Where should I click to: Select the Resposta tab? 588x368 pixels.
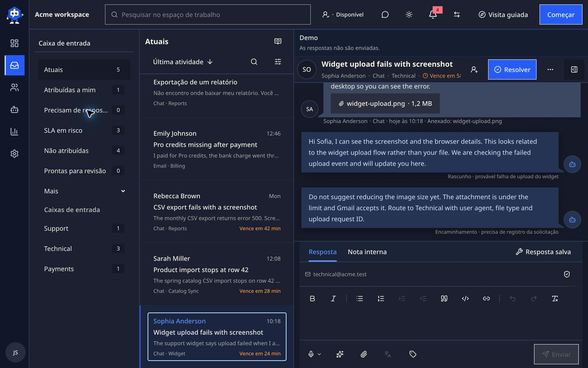point(322,252)
